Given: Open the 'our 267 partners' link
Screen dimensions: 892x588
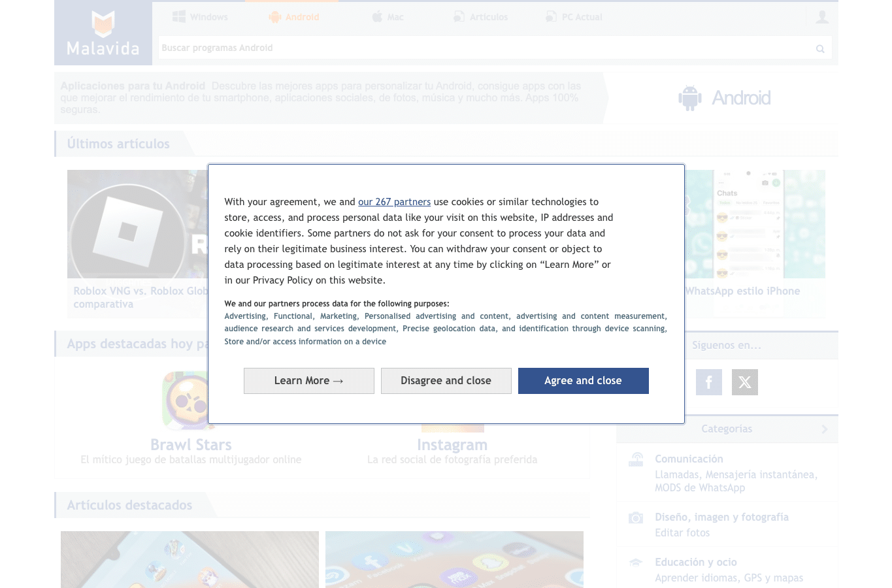Looking at the screenshot, I should 394,202.
